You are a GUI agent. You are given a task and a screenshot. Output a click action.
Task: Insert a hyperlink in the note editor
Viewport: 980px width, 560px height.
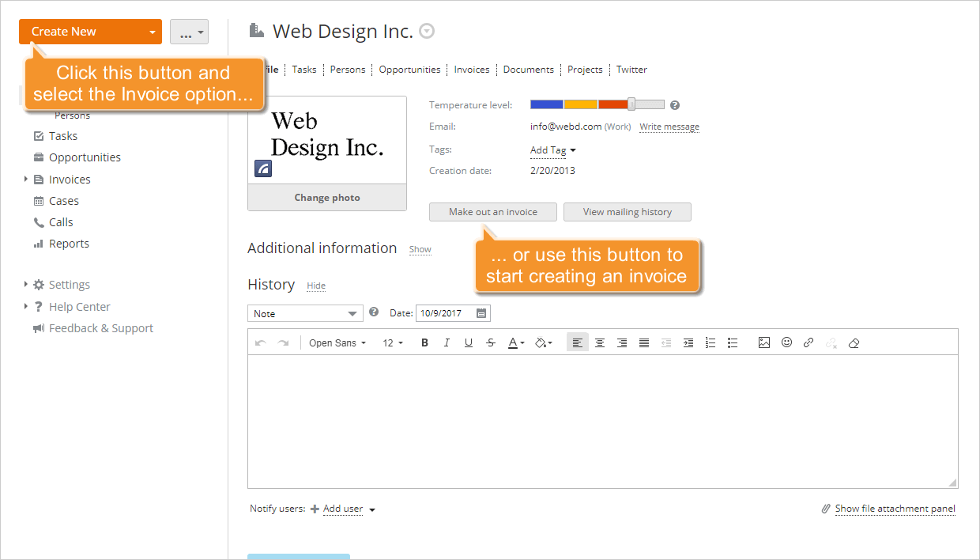(x=808, y=342)
